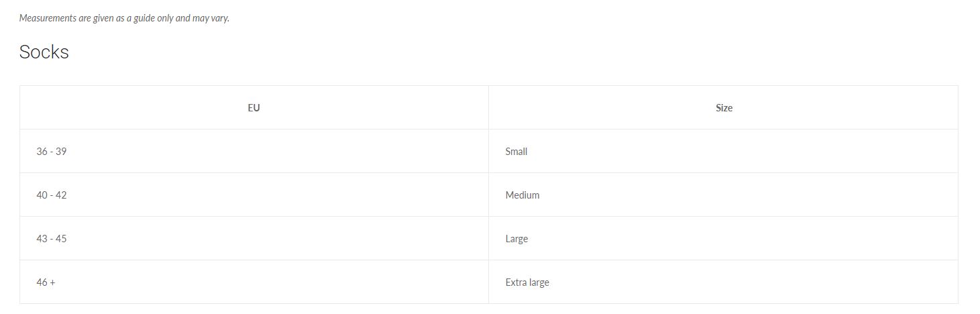Click the number 42 in the Medium row
The height and width of the screenshot is (314, 980).
tap(61, 195)
